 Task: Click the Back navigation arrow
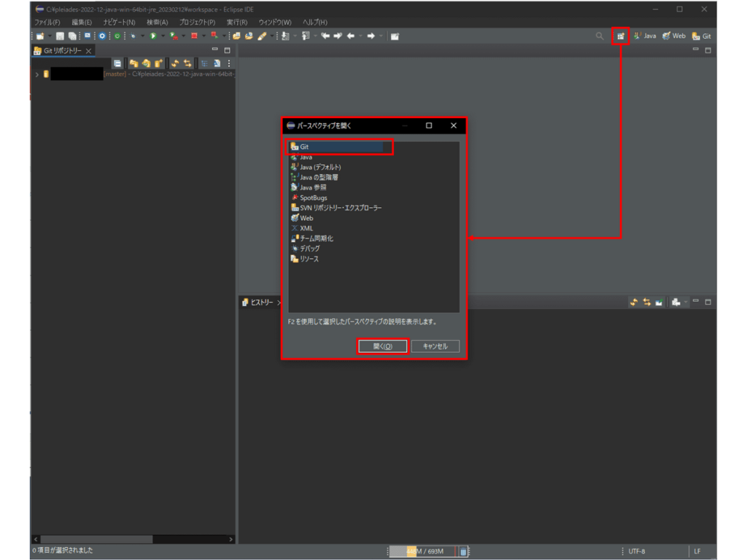point(351,36)
